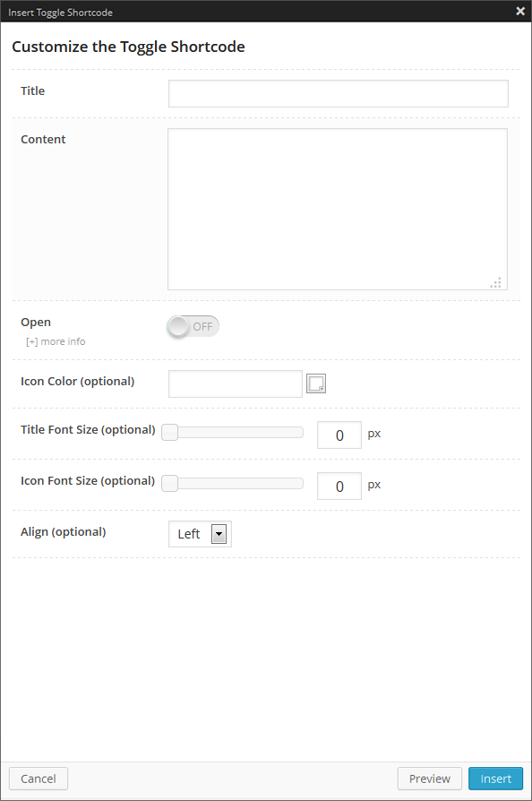This screenshot has height=801, width=532.
Task: Select the Title Font Size px value box
Action: coord(339,435)
